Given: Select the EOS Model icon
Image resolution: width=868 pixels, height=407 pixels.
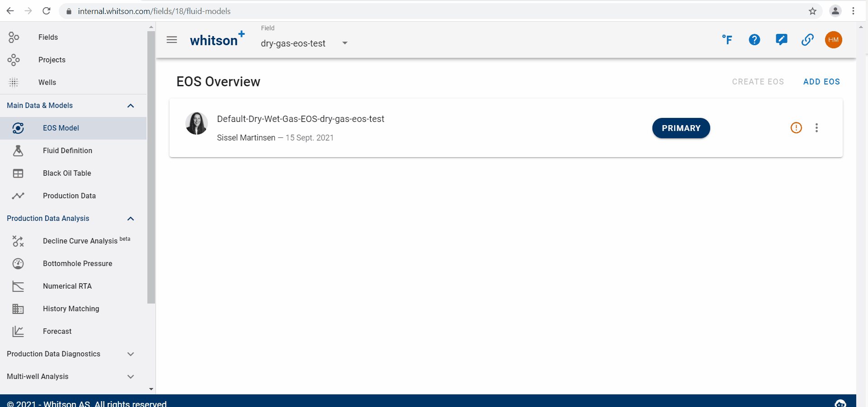Looking at the screenshot, I should pyautogui.click(x=18, y=128).
